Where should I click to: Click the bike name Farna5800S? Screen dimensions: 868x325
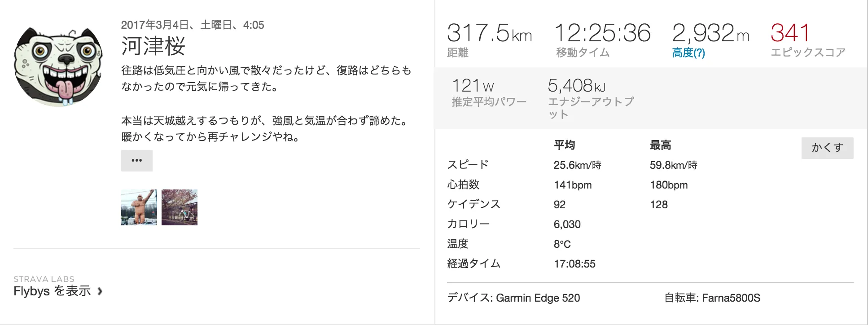[731, 298]
